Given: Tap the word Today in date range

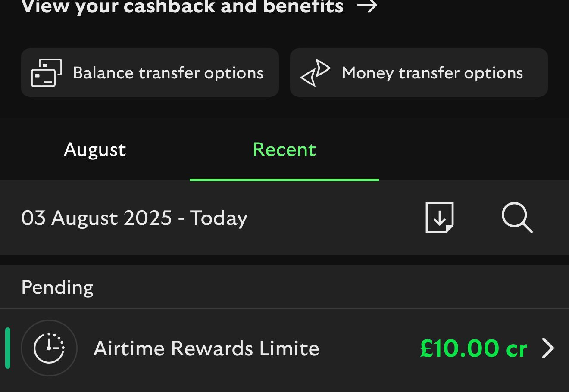Looking at the screenshot, I should click(x=219, y=218).
